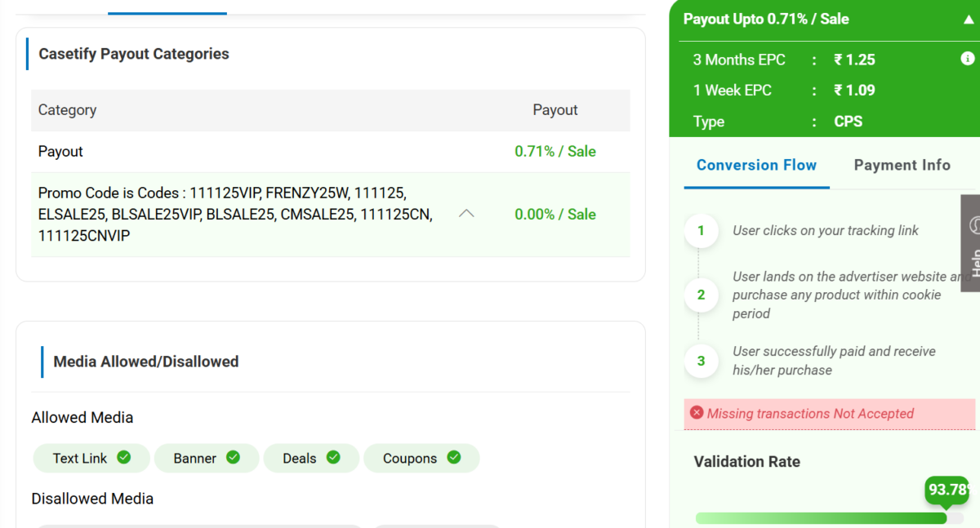The height and width of the screenshot is (528, 980).
Task: Collapse the promo codes row chevron
Action: tap(466, 214)
